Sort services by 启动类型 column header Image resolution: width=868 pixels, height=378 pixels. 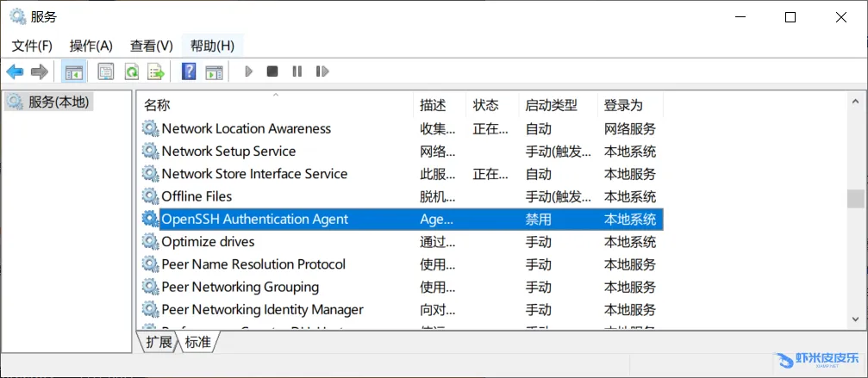551,105
